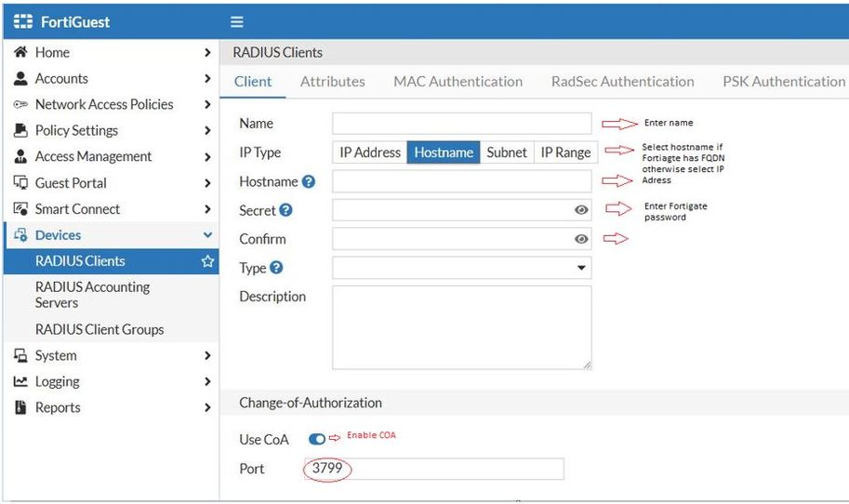Switch to the Attributes tab

(332, 82)
